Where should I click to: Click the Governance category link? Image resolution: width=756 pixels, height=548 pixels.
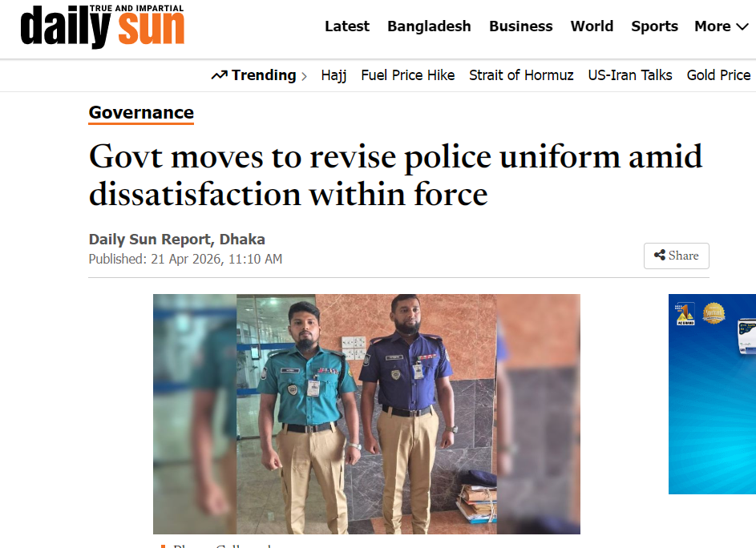point(141,113)
